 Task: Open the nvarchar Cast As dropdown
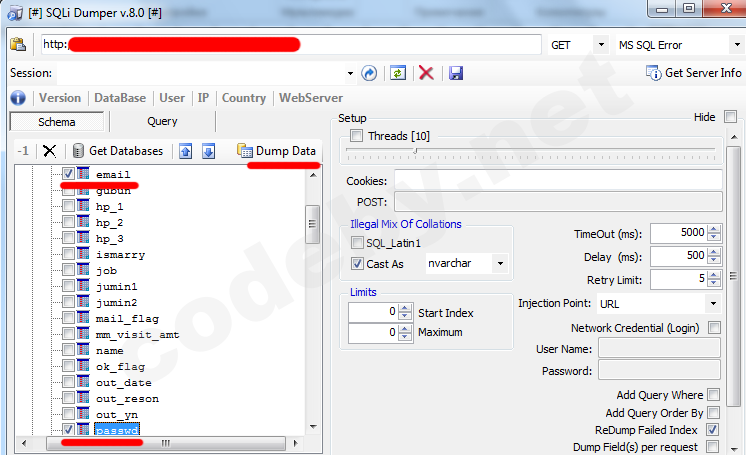[x=501, y=263]
